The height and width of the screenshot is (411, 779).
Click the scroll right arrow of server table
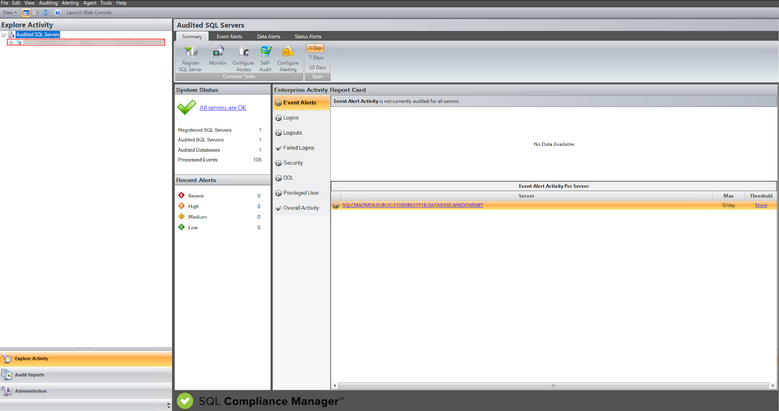coord(773,385)
